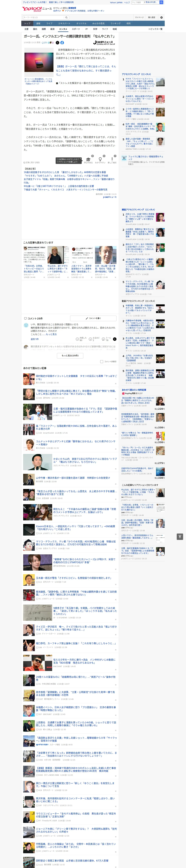
Task: Select the ライブ navigation tab
Action: (49, 24)
